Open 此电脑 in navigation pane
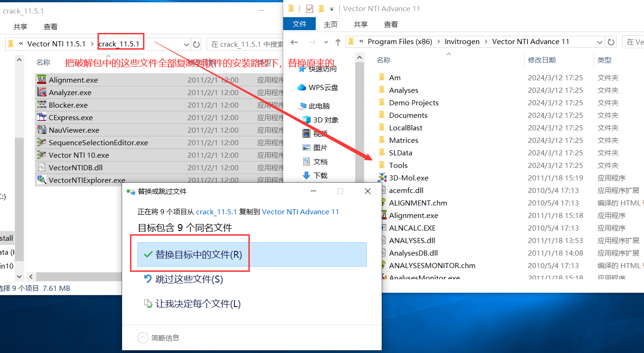The width and height of the screenshot is (644, 353). [315, 106]
